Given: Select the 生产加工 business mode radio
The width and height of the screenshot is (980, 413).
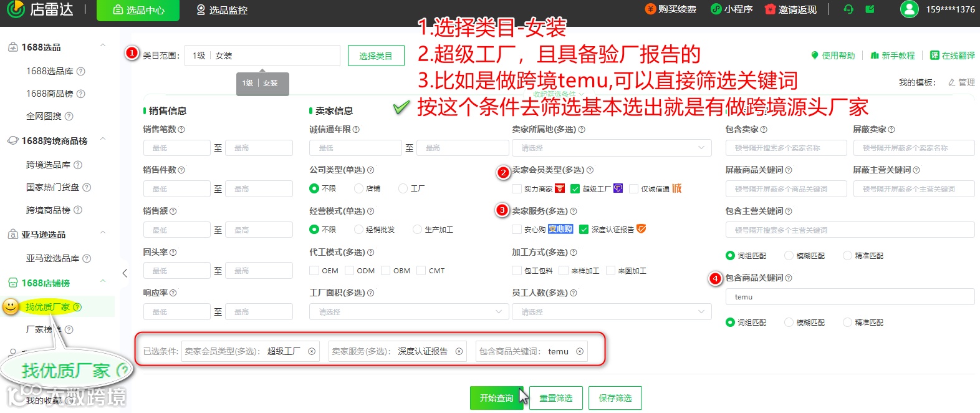Looking at the screenshot, I should [x=418, y=230].
